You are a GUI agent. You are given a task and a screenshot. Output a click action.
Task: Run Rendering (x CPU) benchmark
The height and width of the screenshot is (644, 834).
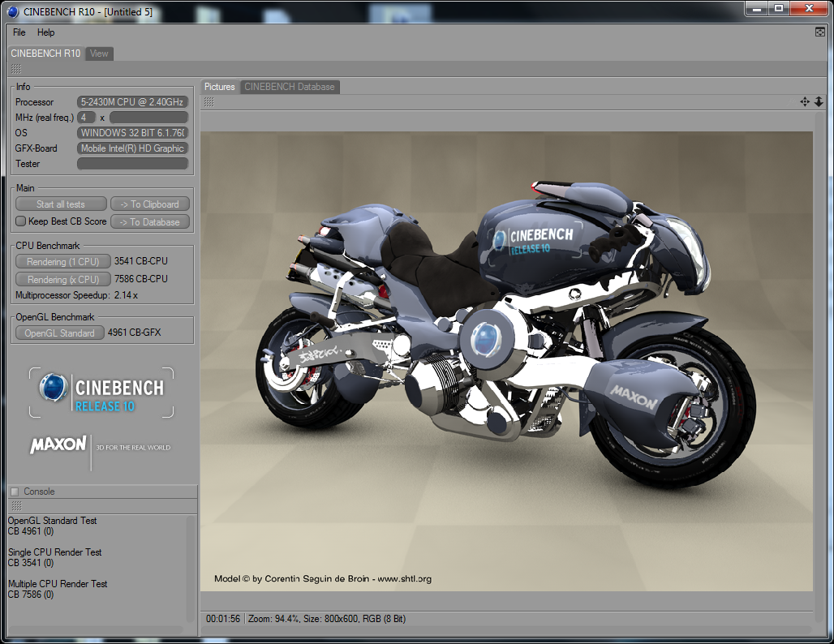62,279
